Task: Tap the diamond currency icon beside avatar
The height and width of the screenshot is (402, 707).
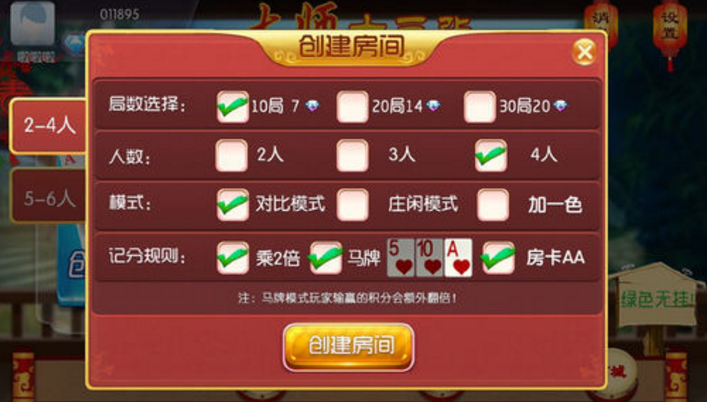Action: click(x=73, y=44)
